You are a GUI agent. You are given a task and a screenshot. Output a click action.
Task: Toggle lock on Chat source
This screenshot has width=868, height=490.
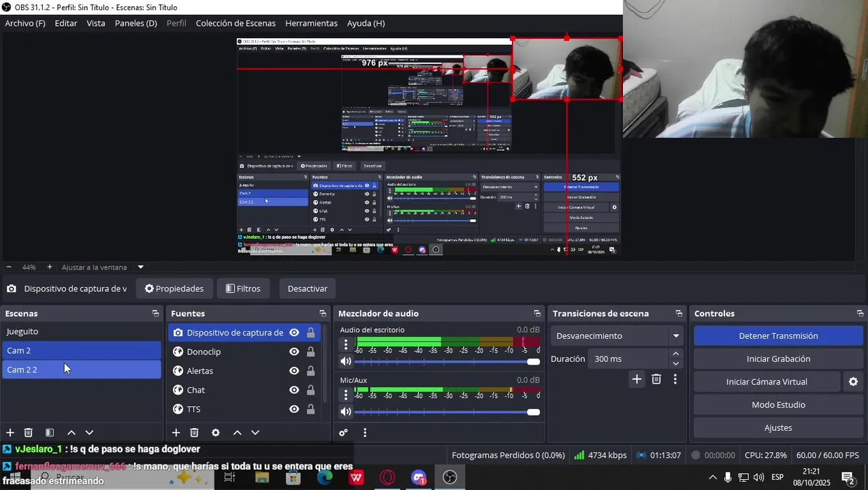[x=311, y=390]
